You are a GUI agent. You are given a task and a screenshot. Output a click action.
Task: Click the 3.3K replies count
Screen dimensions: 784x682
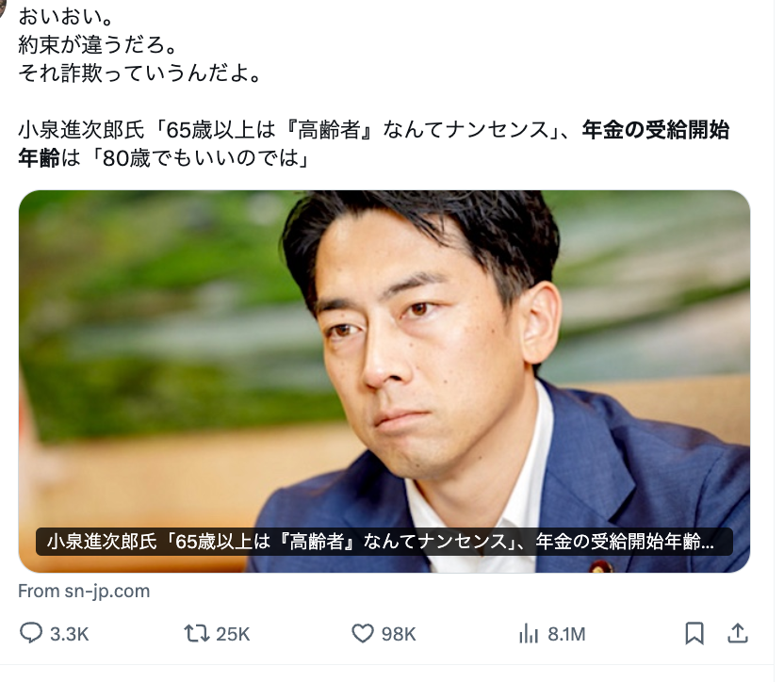[x=69, y=634]
